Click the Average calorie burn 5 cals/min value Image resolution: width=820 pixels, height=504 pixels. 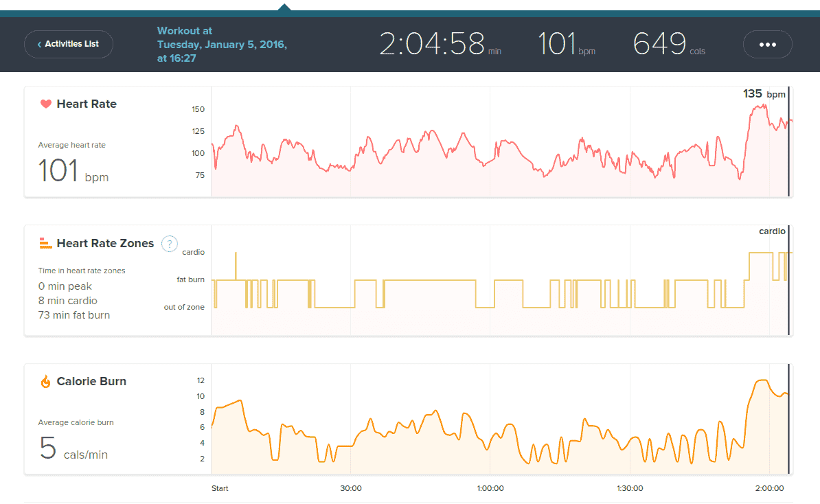pyautogui.click(x=73, y=448)
